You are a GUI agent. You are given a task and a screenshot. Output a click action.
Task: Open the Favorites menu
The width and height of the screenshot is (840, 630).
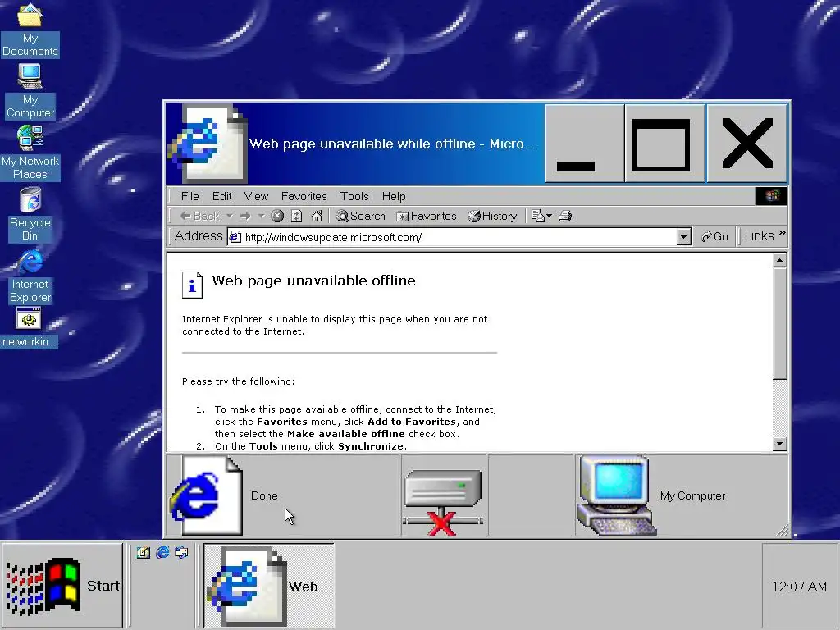304,196
